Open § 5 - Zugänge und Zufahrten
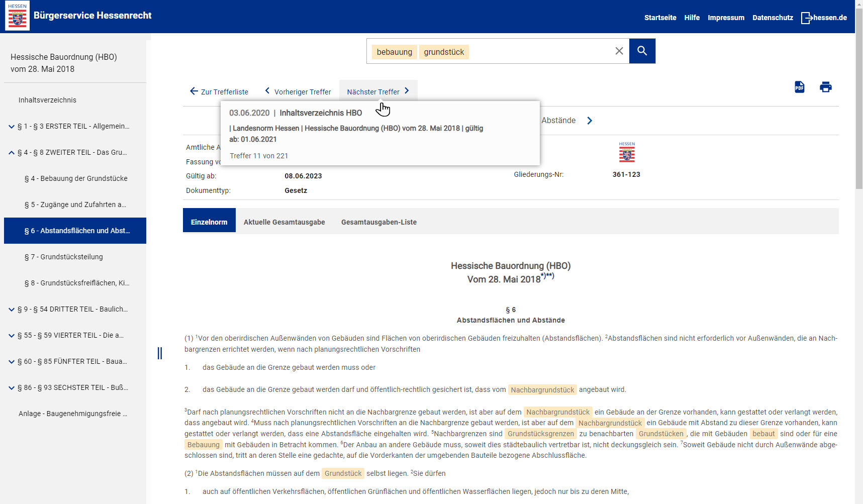This screenshot has height=504, width=863. pos(75,205)
